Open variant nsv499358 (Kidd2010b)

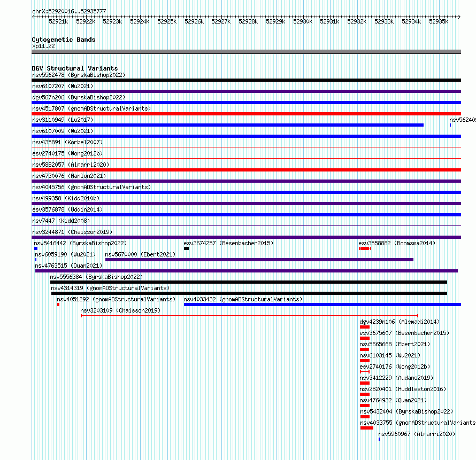[x=66, y=198]
